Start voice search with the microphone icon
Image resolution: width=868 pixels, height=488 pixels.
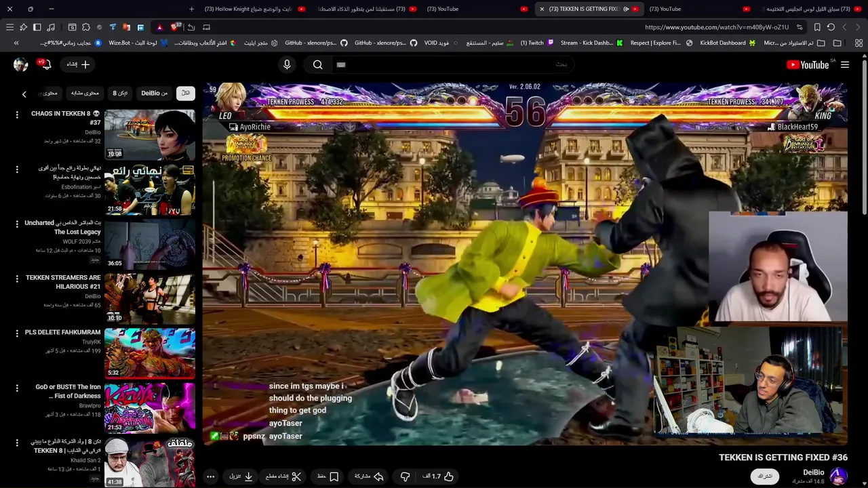pos(287,64)
